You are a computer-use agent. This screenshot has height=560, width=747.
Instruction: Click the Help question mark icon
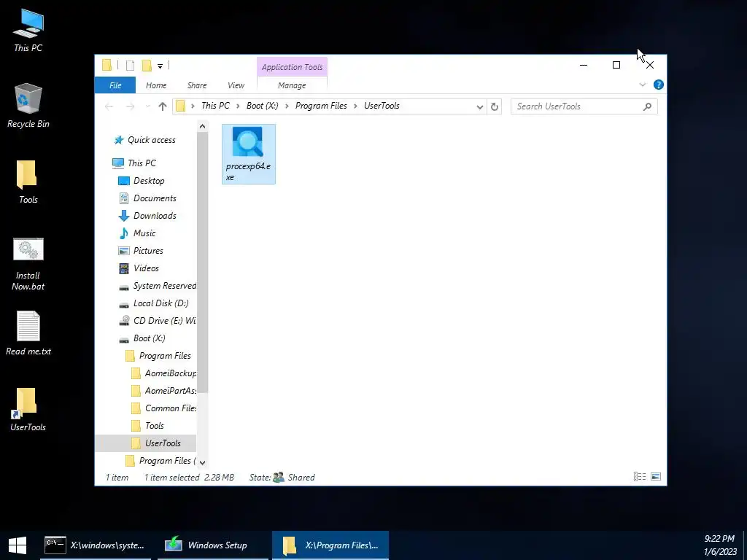click(x=659, y=85)
